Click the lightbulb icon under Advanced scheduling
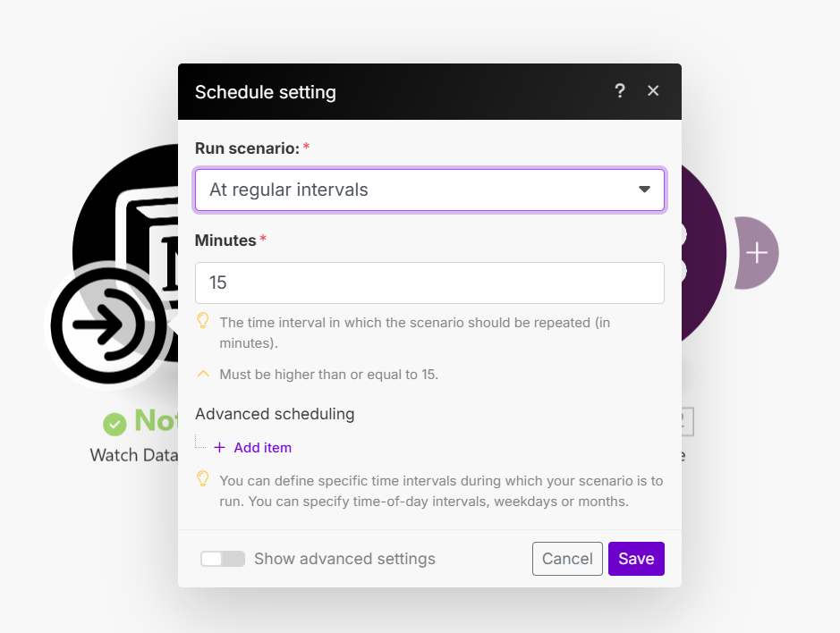The width and height of the screenshot is (840, 633). click(203, 478)
